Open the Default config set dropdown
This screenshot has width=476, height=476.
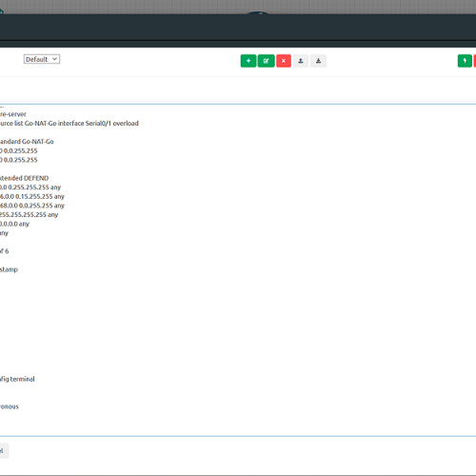pos(42,59)
